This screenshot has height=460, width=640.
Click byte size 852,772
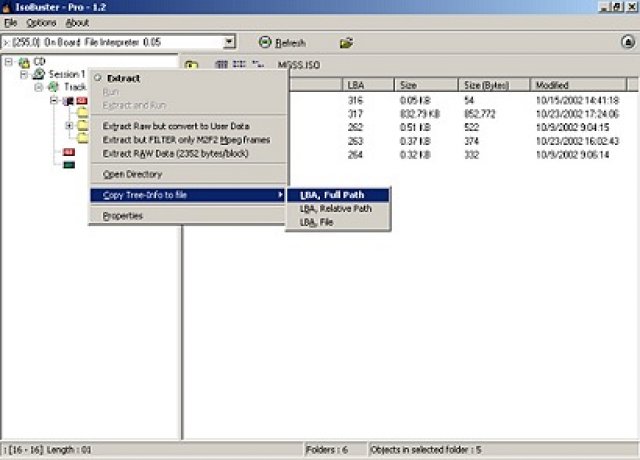coord(480,113)
